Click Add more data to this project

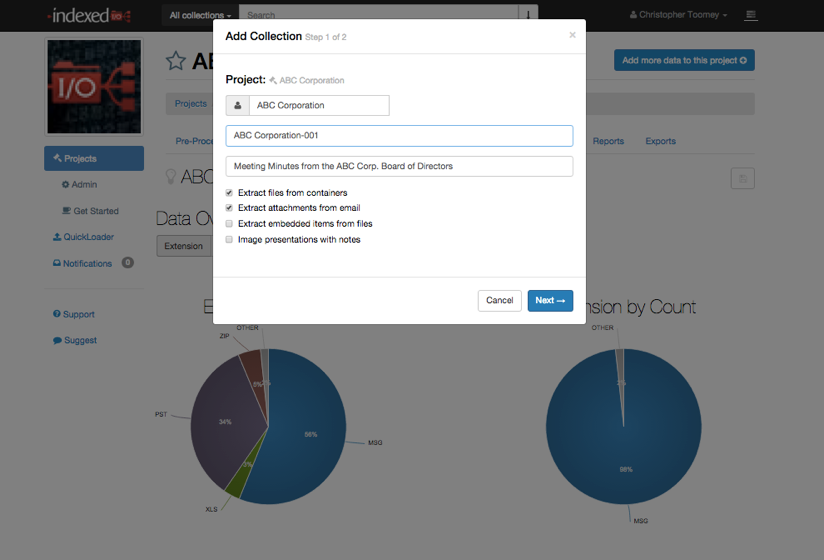684,60
